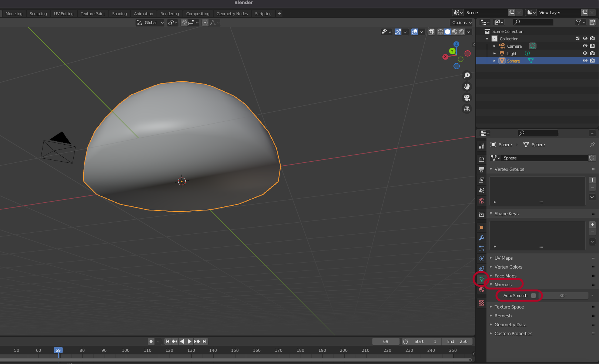Switch to the Sculpting workspace tab
This screenshot has height=364, width=599.
(38, 14)
